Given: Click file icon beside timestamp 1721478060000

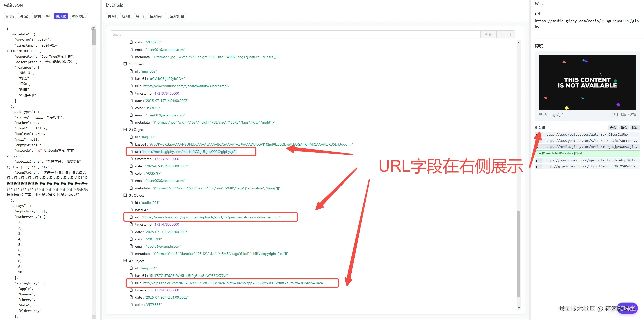Looking at the screenshot, I should [x=131, y=290].
